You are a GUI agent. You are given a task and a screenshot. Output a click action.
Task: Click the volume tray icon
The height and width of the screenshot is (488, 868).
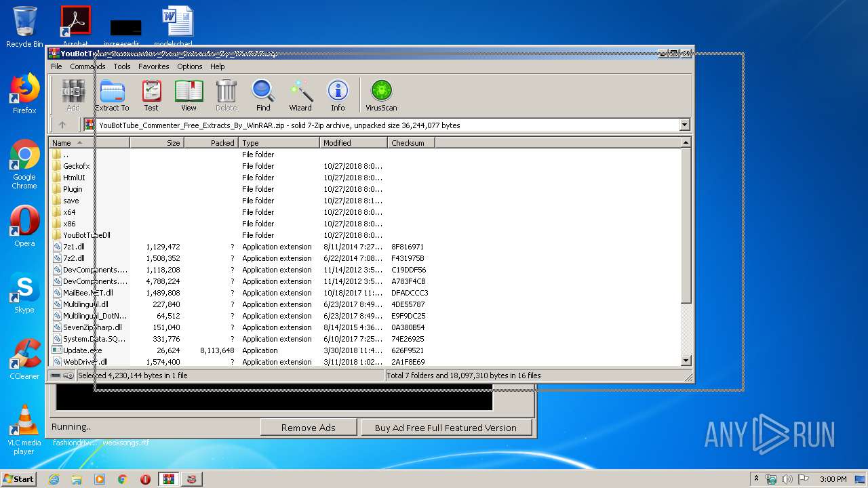click(787, 479)
